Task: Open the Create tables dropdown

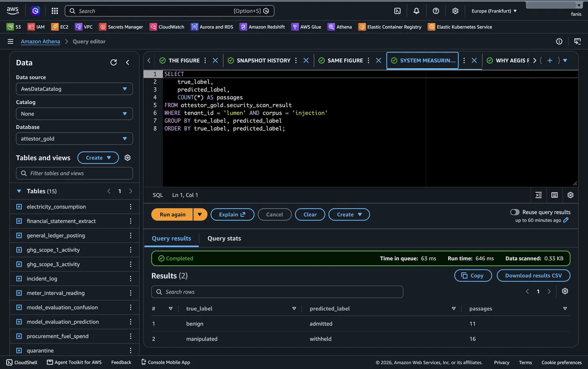Action: (x=98, y=158)
